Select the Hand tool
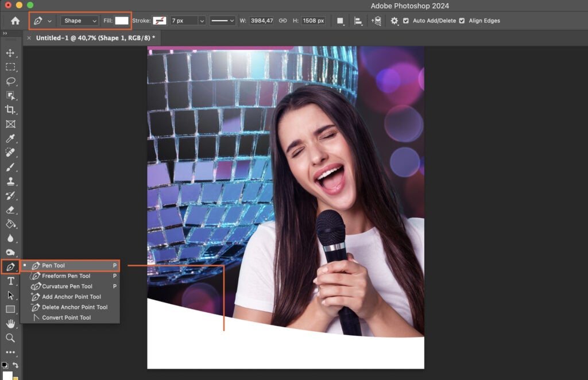 tap(11, 324)
